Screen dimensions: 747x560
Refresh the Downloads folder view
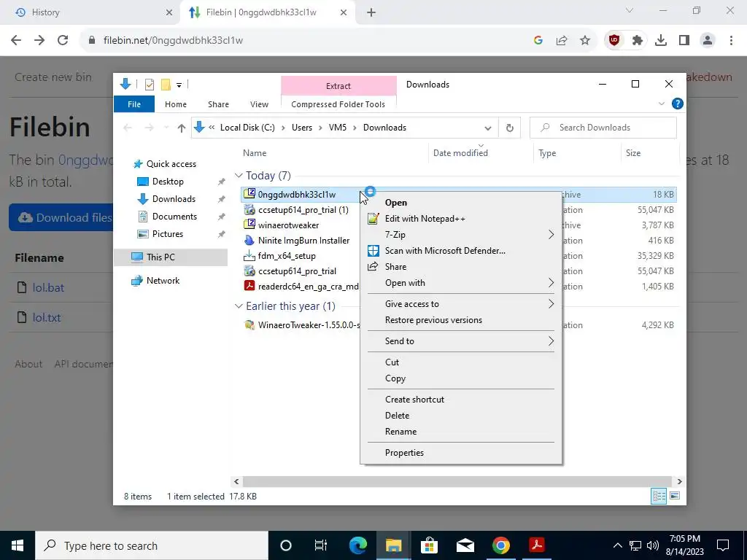pyautogui.click(x=510, y=128)
